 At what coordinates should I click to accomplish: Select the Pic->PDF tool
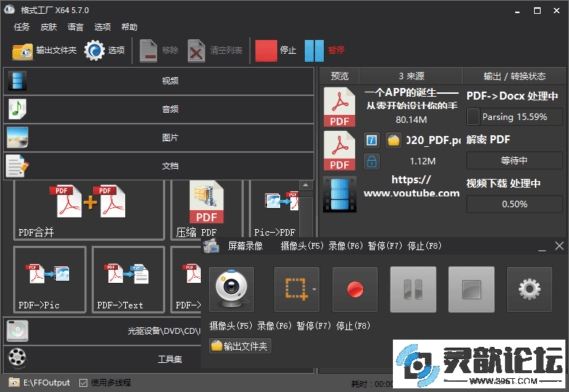pos(275,210)
